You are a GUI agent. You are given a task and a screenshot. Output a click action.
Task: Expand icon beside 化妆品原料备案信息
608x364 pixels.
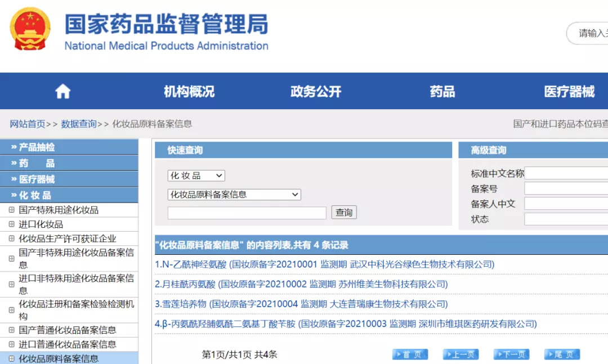tap(12, 358)
